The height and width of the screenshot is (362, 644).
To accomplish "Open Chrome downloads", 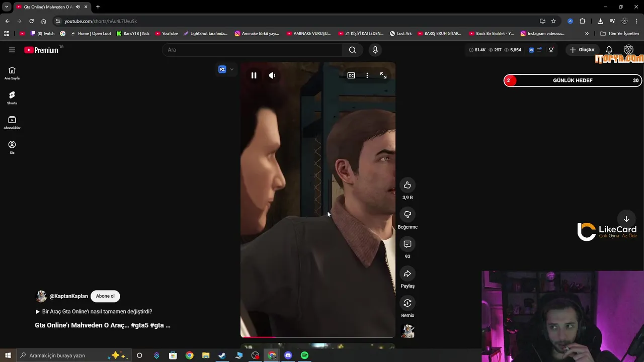I will [600, 21].
